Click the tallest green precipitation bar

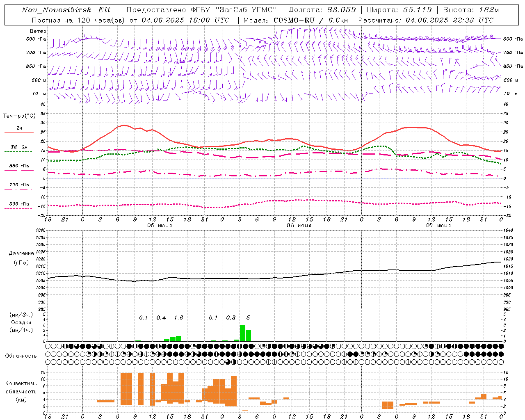click(242, 333)
